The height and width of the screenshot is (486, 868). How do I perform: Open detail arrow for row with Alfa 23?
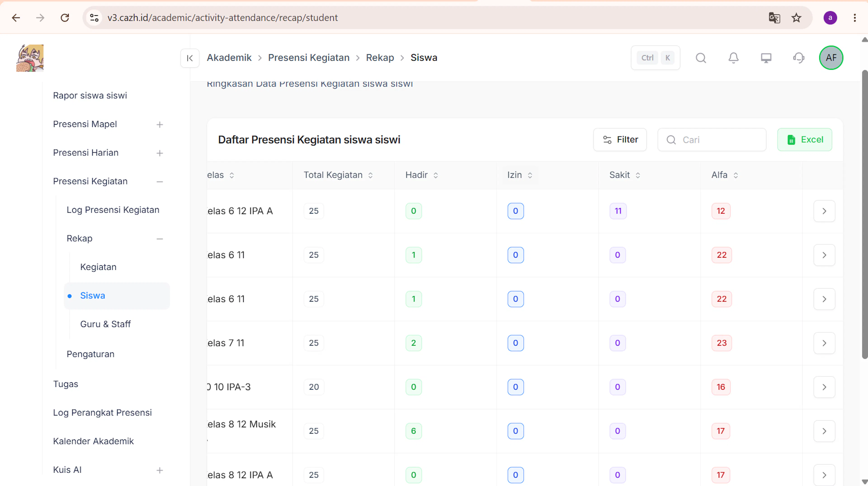824,343
